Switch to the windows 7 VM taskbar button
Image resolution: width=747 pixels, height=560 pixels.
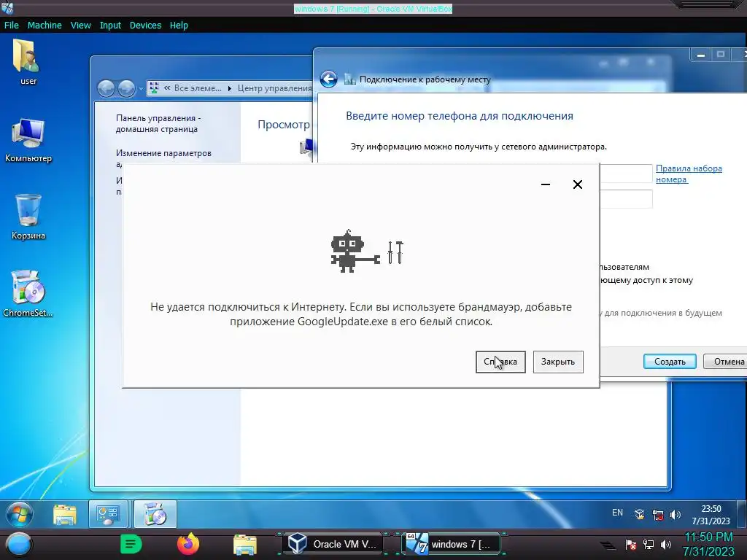[x=452, y=544]
